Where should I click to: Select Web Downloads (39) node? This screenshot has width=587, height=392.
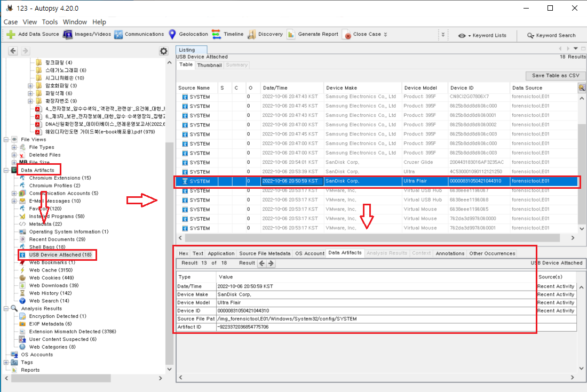pos(54,285)
